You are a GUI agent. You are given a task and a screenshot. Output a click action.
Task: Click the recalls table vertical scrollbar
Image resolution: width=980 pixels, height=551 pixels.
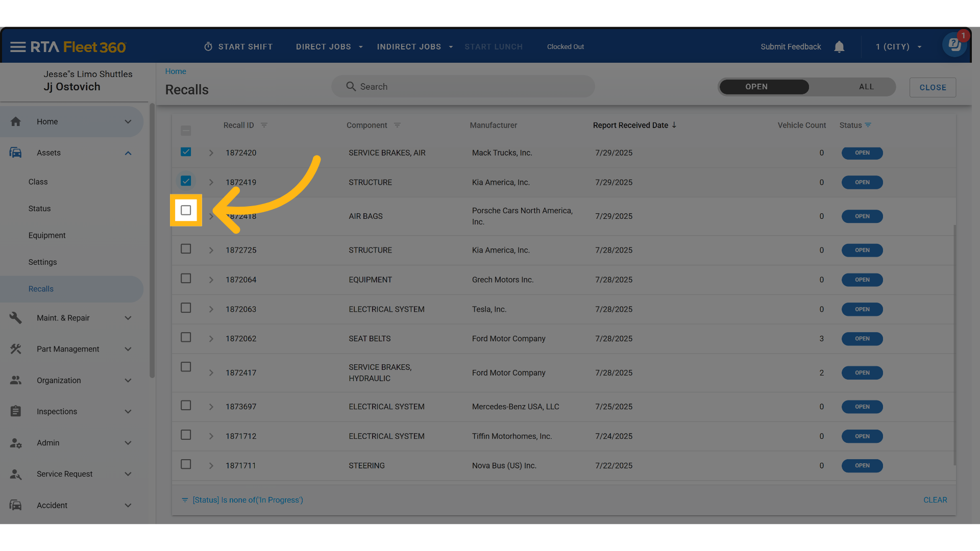click(954, 345)
